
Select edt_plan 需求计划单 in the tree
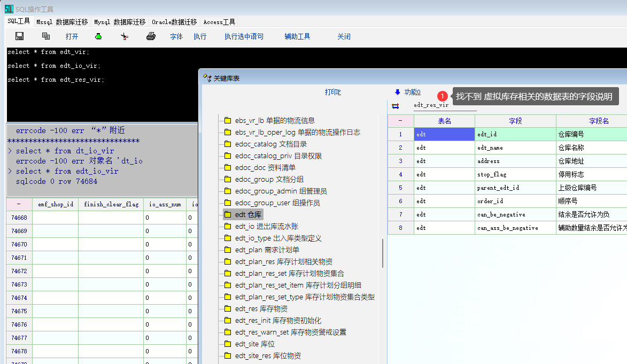267,250
